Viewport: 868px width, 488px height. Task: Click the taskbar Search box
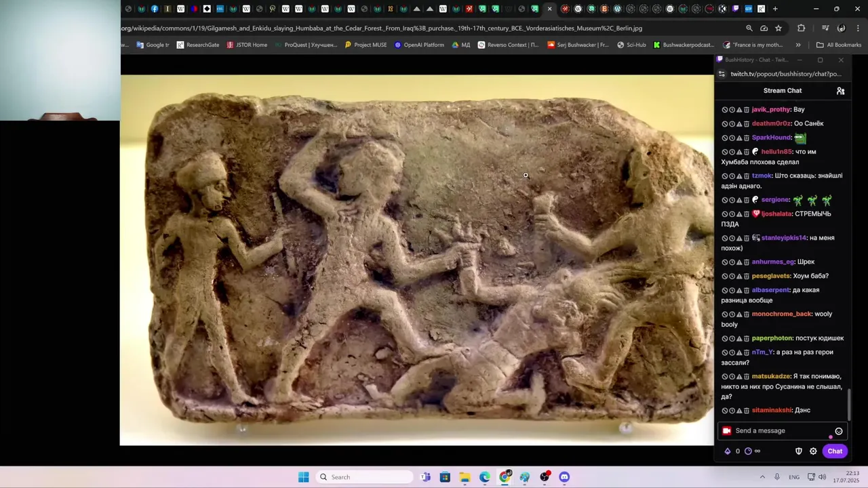point(365,477)
